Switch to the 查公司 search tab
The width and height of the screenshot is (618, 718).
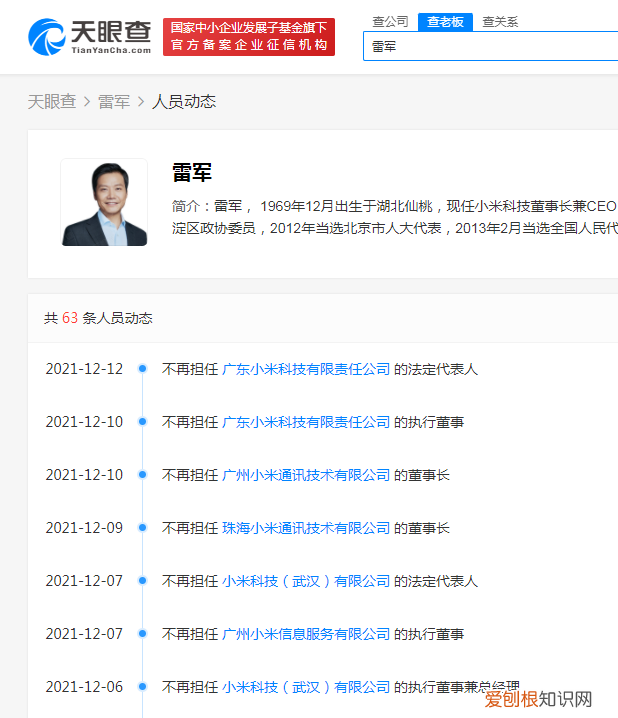coord(390,22)
